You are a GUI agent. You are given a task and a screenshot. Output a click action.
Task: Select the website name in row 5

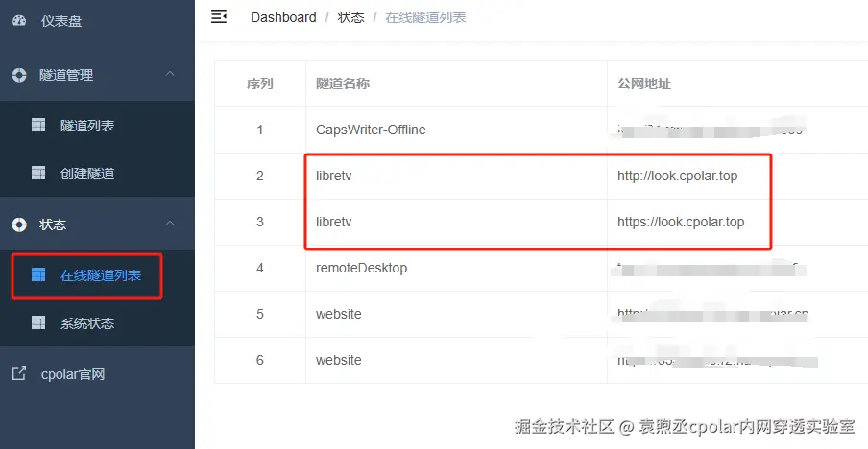click(x=339, y=314)
